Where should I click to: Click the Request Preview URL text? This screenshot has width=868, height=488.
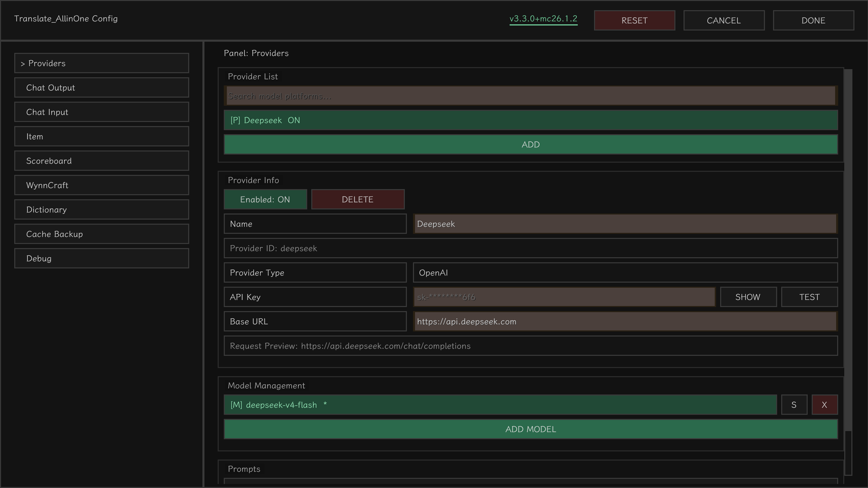tap(350, 346)
